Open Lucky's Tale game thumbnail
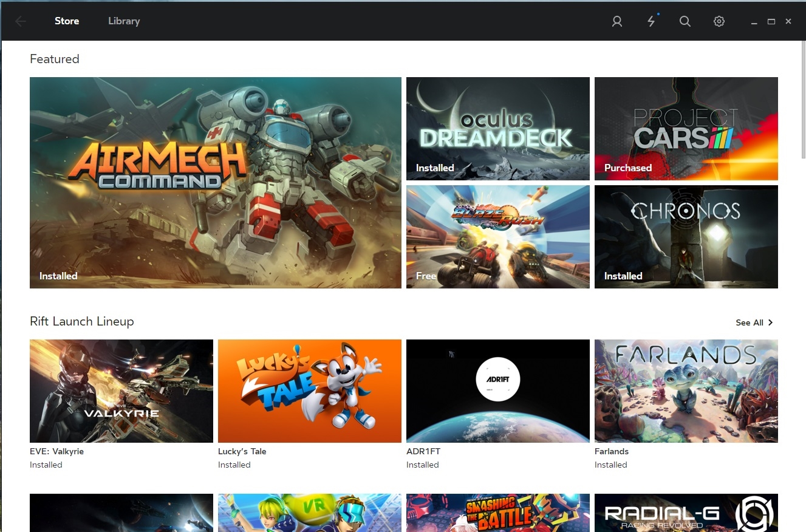 coord(310,391)
